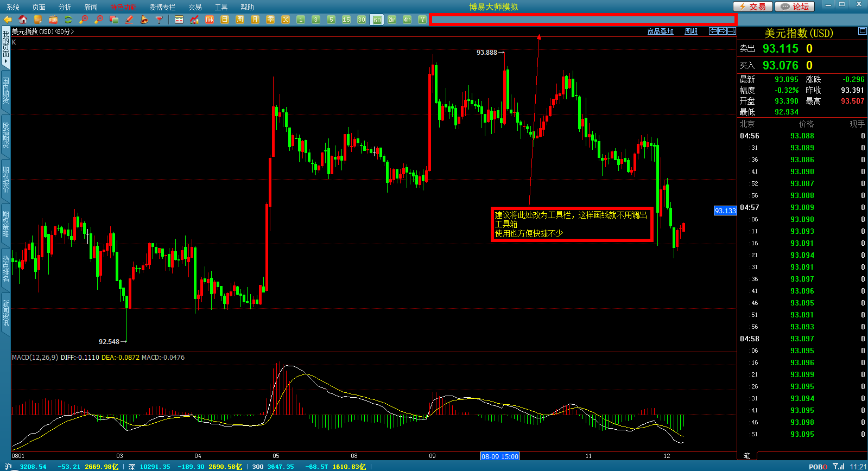Open the alert bell icon

point(144,20)
